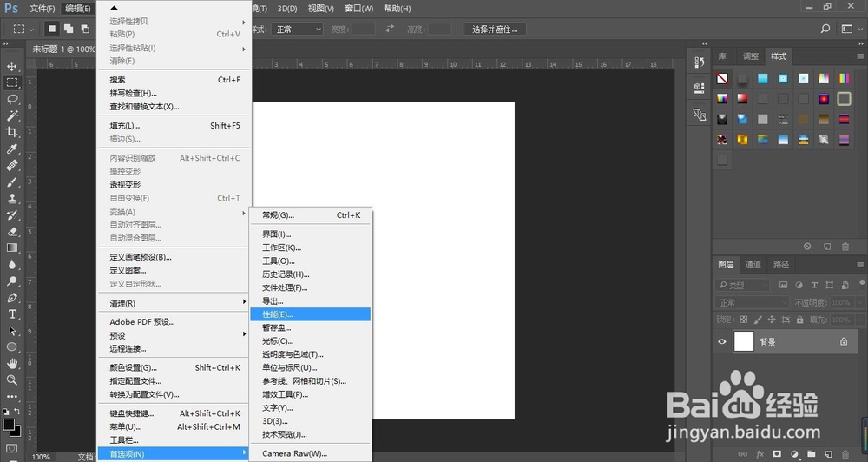Select the Eyedropper tool

coord(11,148)
